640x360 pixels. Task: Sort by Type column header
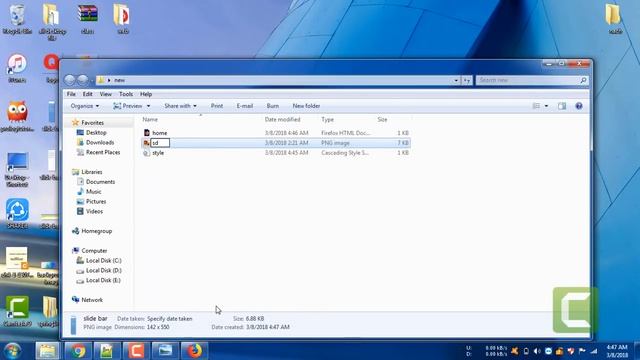point(327,120)
